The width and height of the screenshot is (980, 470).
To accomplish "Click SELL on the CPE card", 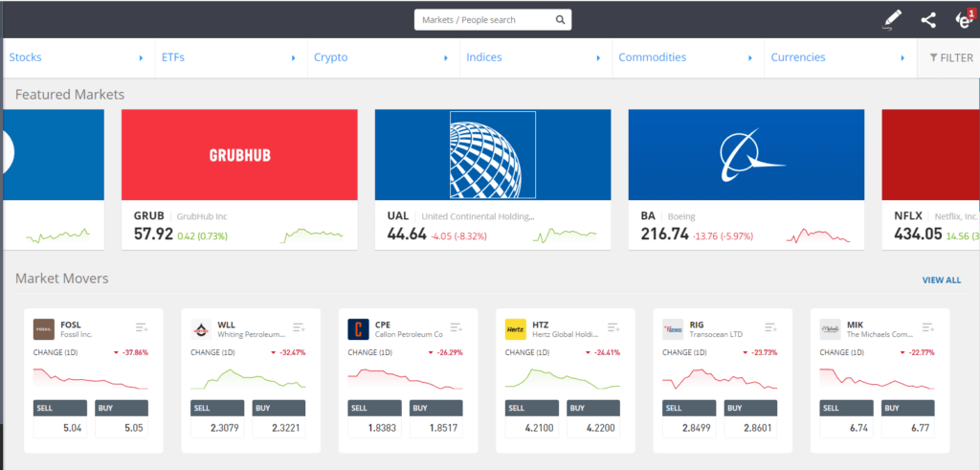I will tap(374, 408).
